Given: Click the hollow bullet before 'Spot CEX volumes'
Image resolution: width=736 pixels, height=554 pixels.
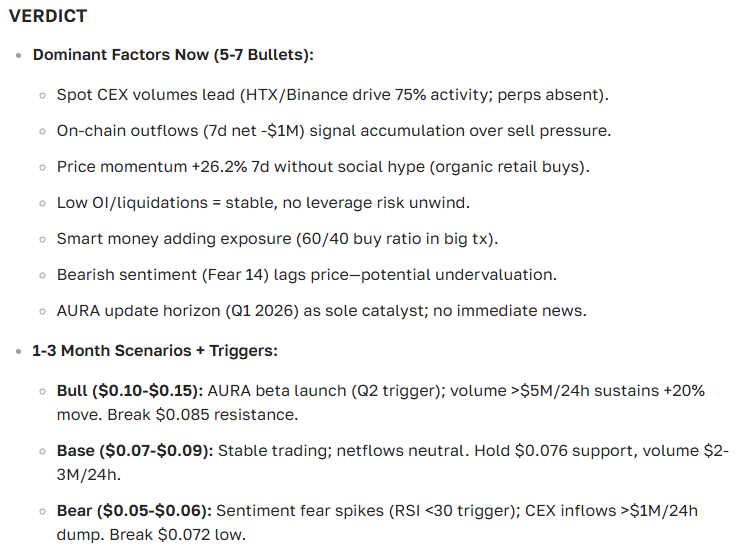Looking at the screenshot, I should 43,96.
